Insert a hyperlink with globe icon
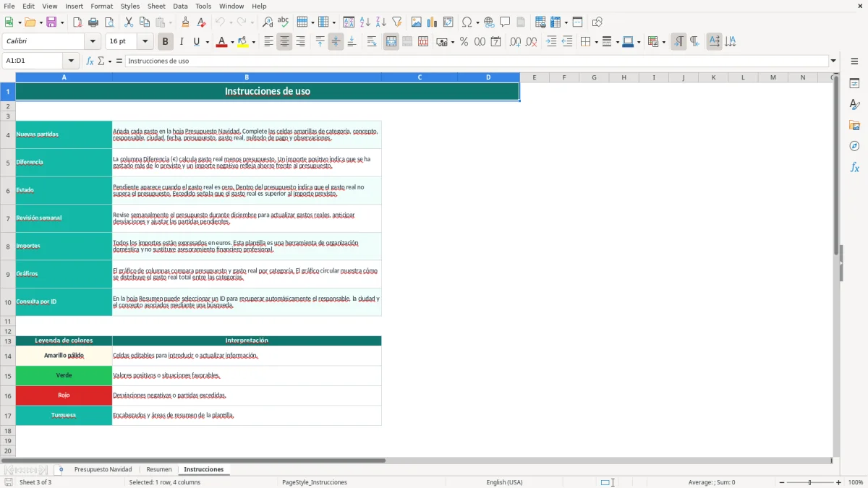 click(x=489, y=22)
